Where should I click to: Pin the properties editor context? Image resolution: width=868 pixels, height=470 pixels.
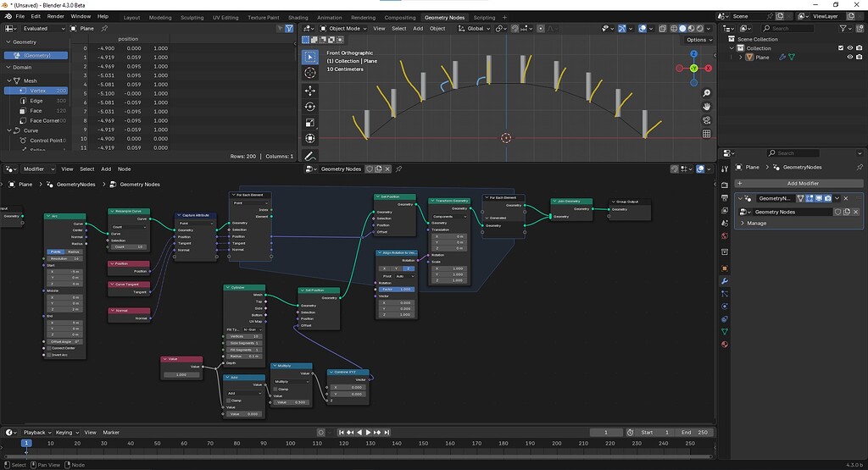point(860,167)
